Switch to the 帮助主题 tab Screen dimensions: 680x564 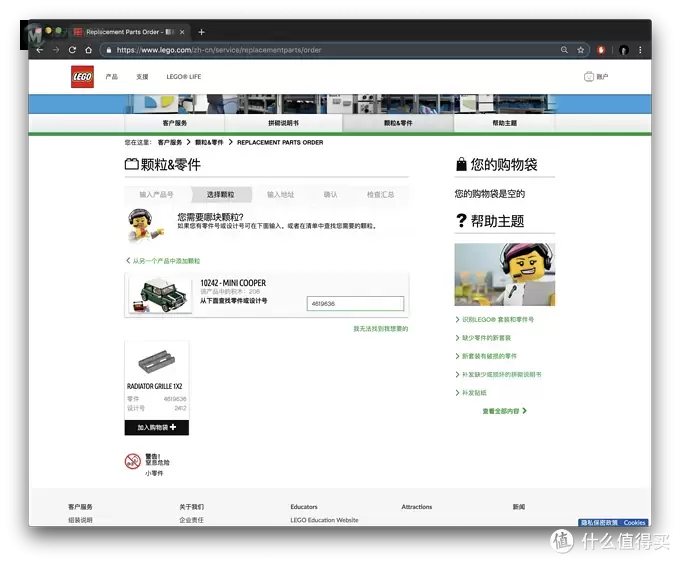click(x=504, y=123)
